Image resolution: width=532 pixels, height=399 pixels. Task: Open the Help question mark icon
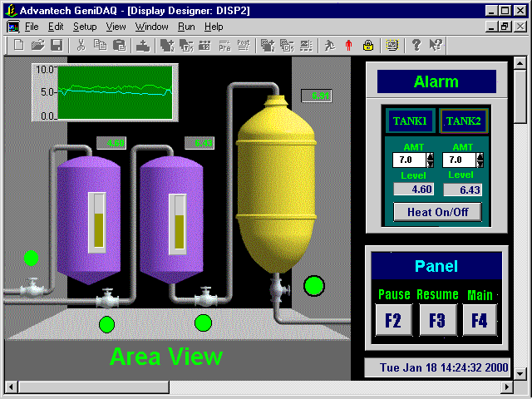tap(416, 45)
